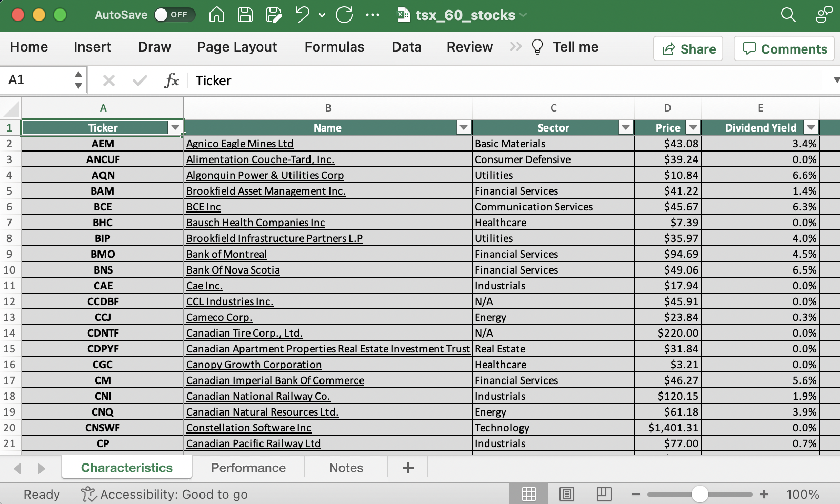Open the BCE Inc link

pos(203,207)
